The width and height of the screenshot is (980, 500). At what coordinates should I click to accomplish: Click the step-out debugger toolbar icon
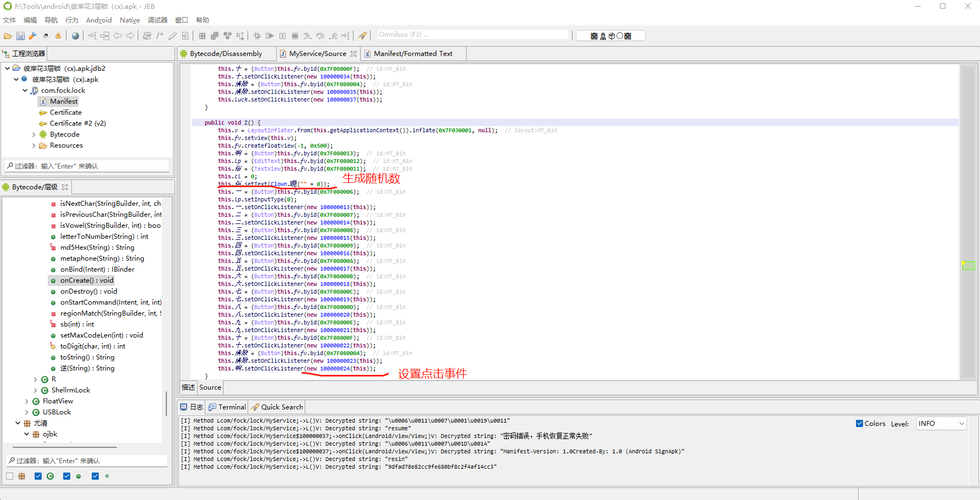coord(333,36)
